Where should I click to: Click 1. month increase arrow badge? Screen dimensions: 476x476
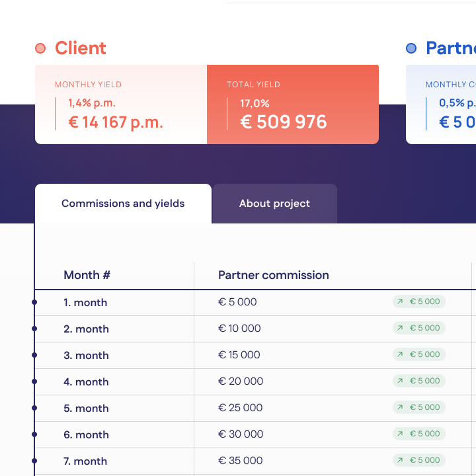coord(419,301)
